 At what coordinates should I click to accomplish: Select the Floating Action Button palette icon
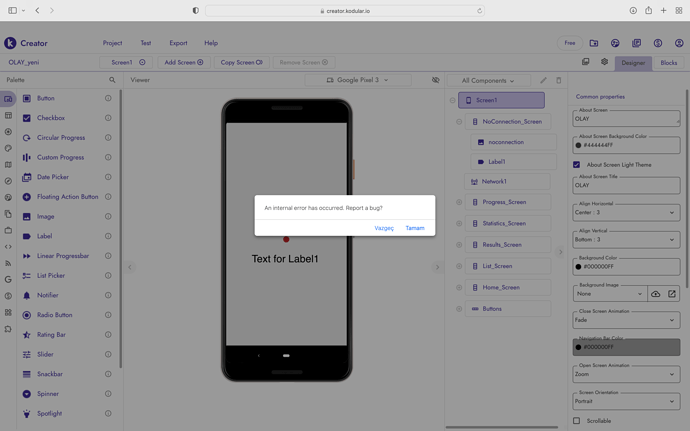pyautogui.click(x=27, y=197)
